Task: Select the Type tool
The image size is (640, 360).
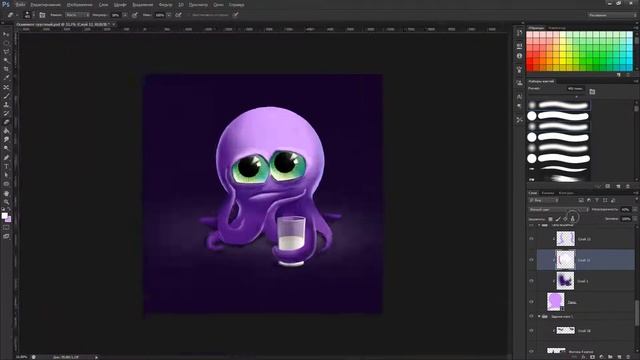Action: coord(6,166)
